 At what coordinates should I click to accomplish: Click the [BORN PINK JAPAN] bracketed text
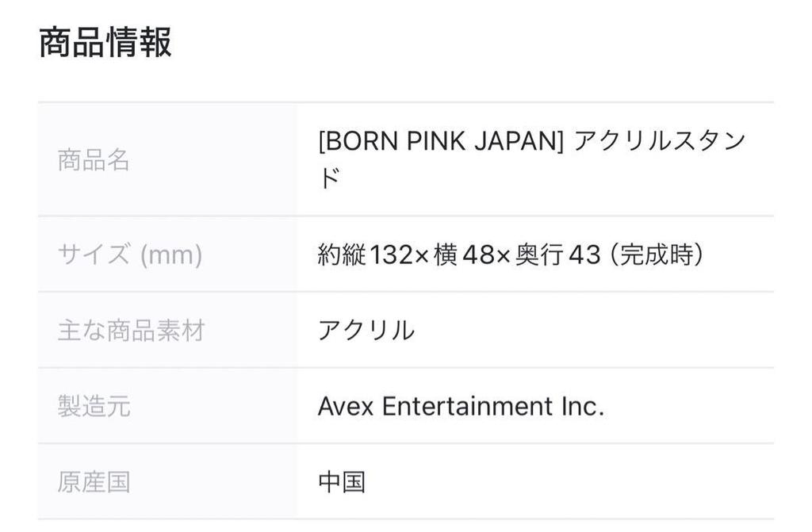[440, 143]
